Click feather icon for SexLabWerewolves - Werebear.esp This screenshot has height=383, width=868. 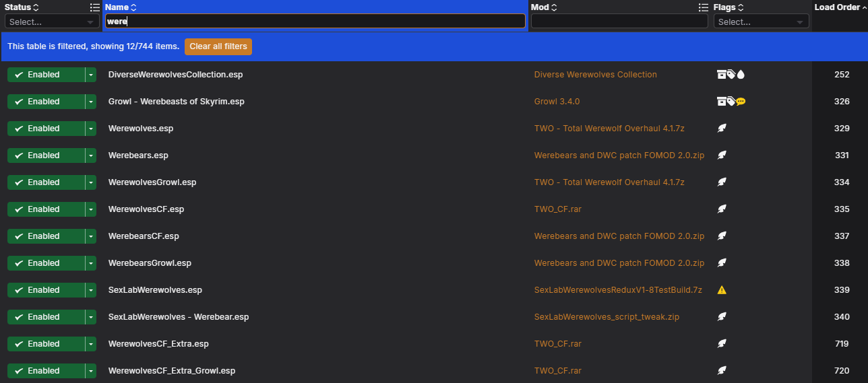722,317
